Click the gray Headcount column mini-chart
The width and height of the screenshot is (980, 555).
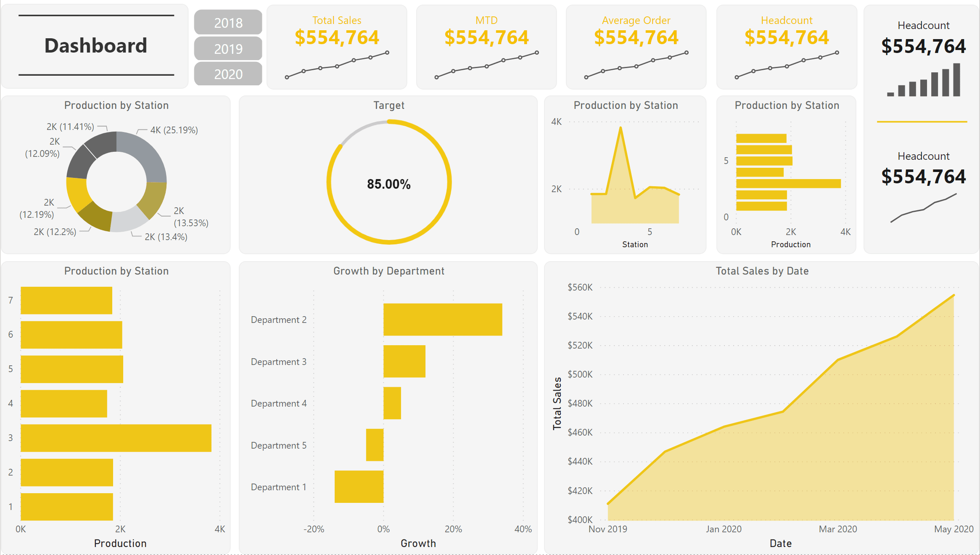[923, 82]
